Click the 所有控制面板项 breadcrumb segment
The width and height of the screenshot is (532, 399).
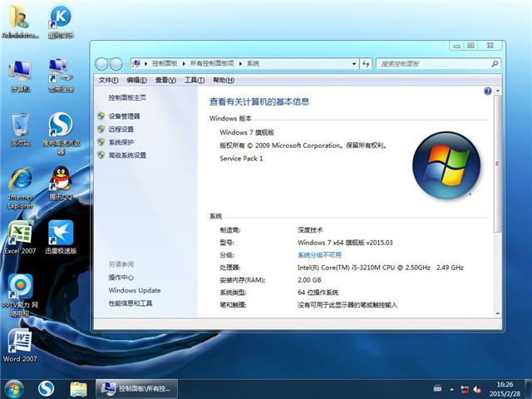click(x=212, y=63)
